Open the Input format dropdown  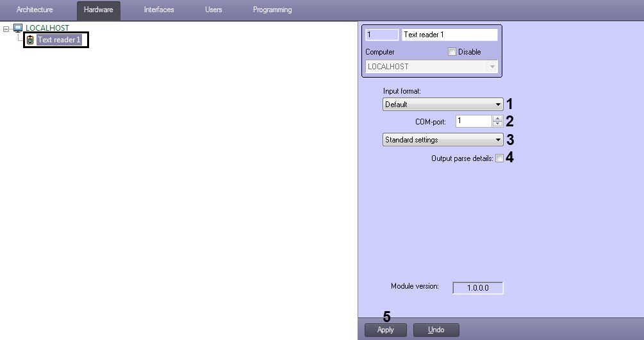click(x=443, y=105)
